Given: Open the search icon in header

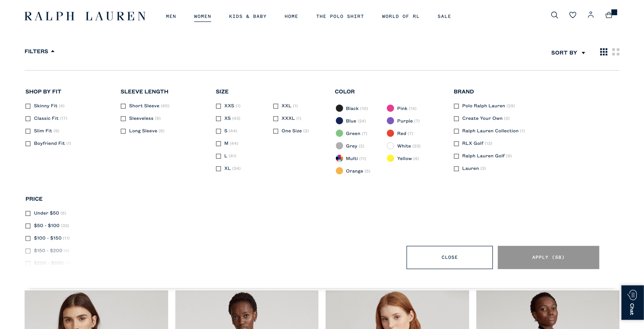Looking at the screenshot, I should (554, 15).
